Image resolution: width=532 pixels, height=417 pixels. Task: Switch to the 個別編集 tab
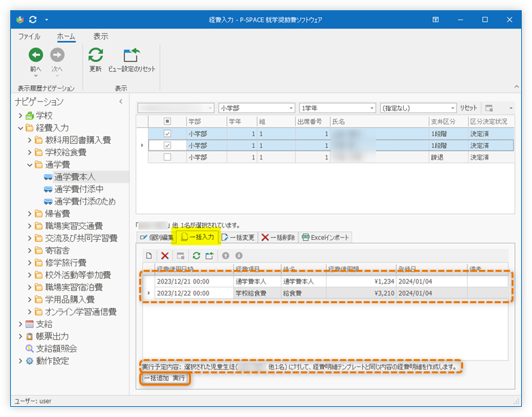tap(156, 237)
